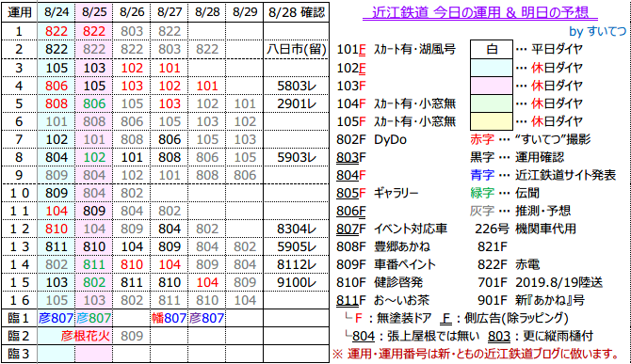The height and width of the screenshot is (364, 631).
Task: Select the row label 臨3
Action: [19, 354]
